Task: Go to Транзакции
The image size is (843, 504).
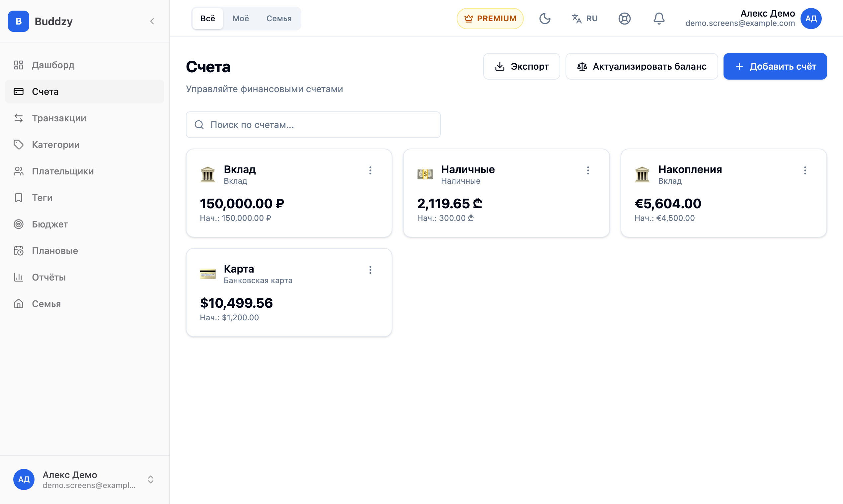Action: 85,118
